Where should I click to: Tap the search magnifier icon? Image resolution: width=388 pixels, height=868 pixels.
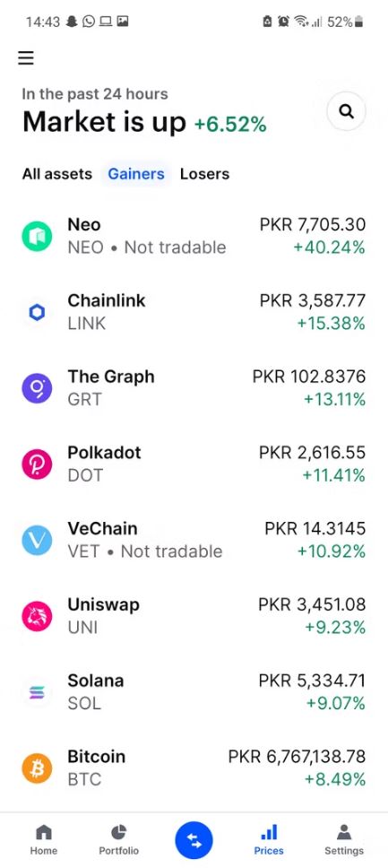[x=347, y=112]
